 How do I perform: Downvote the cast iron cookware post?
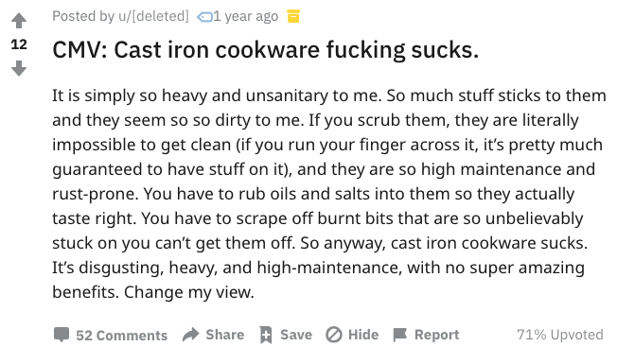[x=19, y=68]
